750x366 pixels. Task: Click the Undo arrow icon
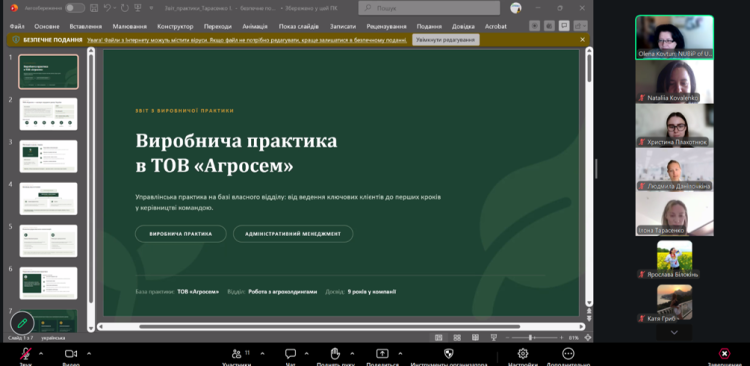(107, 8)
